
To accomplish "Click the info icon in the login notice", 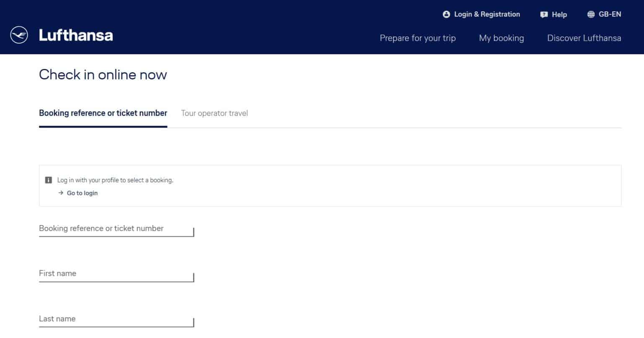I will click(x=49, y=180).
